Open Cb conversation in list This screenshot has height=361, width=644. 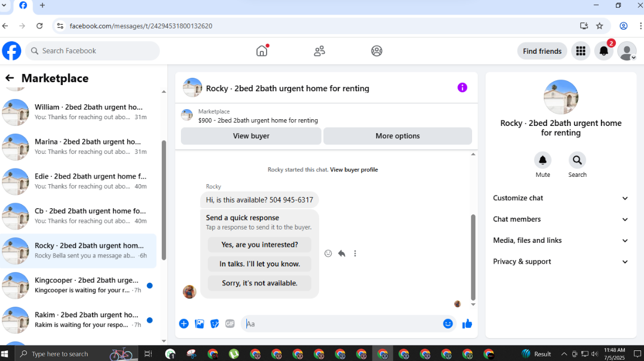[x=78, y=216]
